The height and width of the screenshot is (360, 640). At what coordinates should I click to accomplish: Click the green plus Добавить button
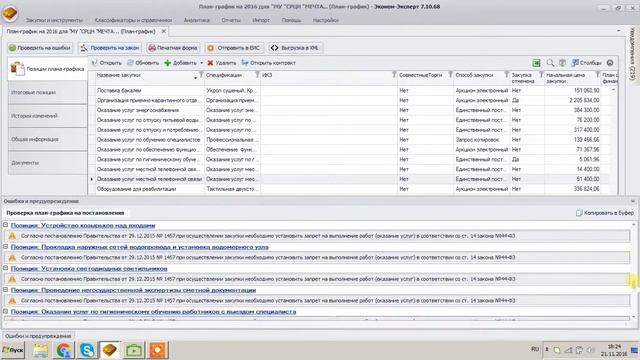tap(180, 63)
